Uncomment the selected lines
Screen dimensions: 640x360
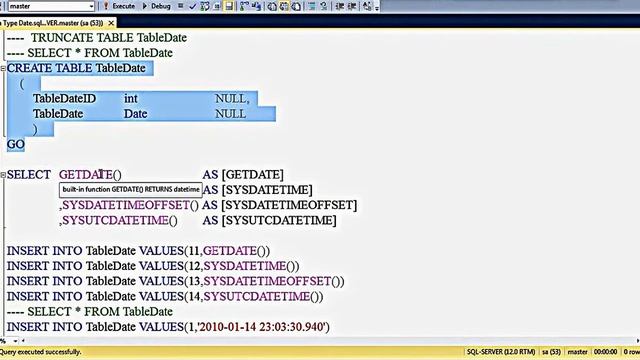(324, 6)
